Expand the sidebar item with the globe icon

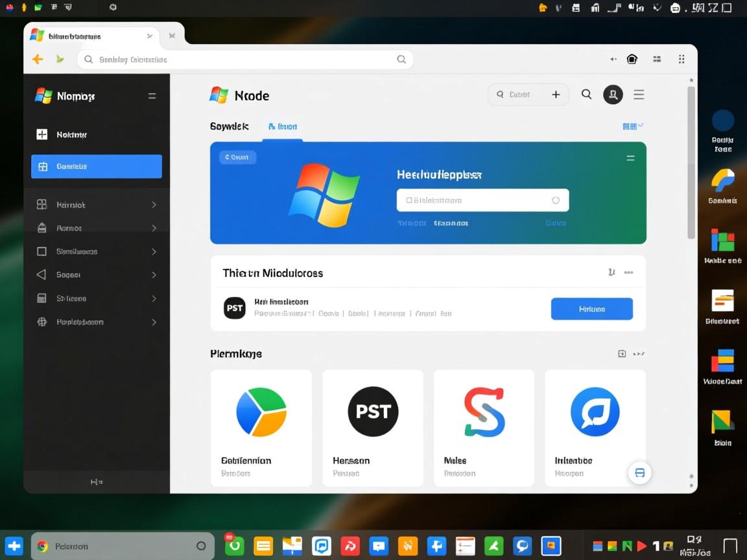[97, 322]
